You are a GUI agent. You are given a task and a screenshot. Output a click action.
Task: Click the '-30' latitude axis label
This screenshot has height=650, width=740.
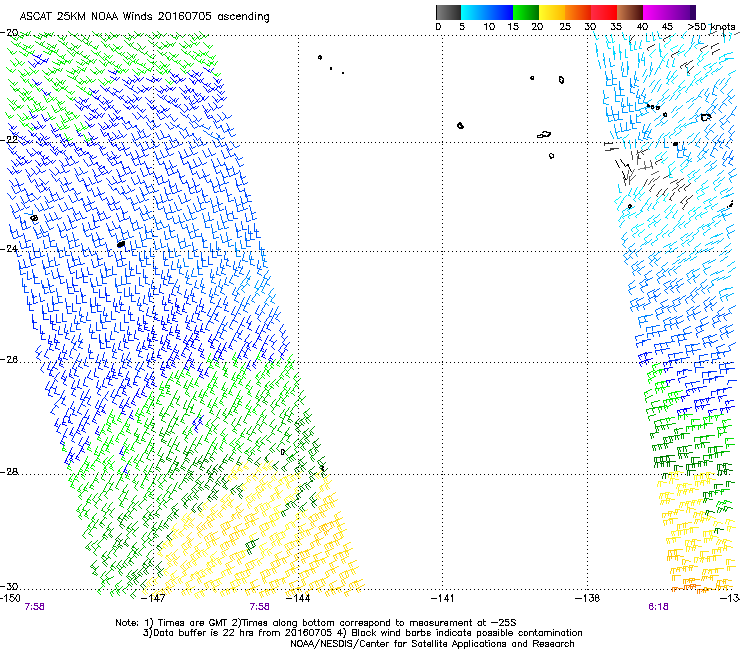point(9,586)
